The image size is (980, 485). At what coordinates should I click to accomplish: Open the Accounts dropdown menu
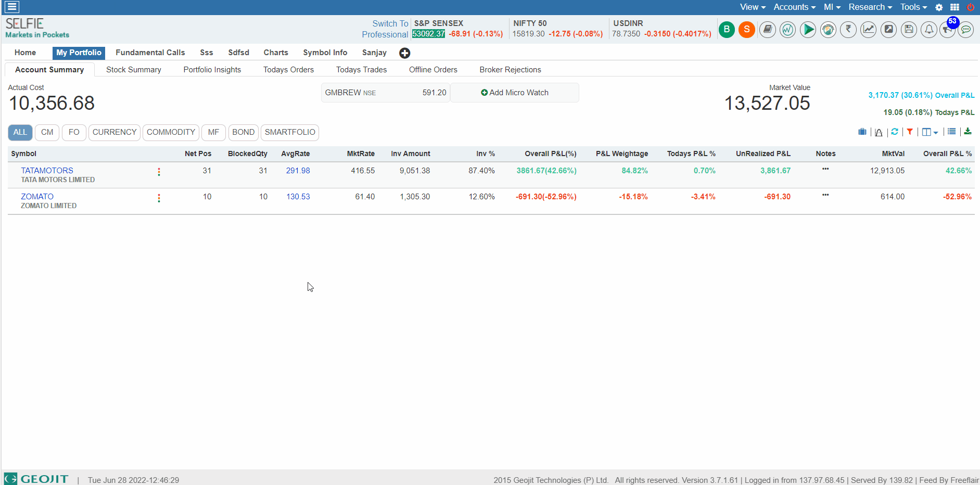pos(794,7)
